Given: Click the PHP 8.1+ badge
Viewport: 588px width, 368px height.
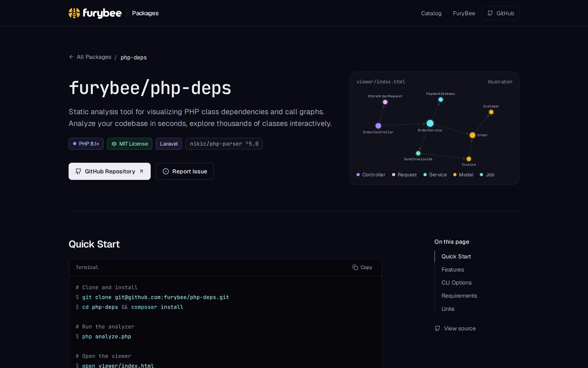Looking at the screenshot, I should pos(86,144).
